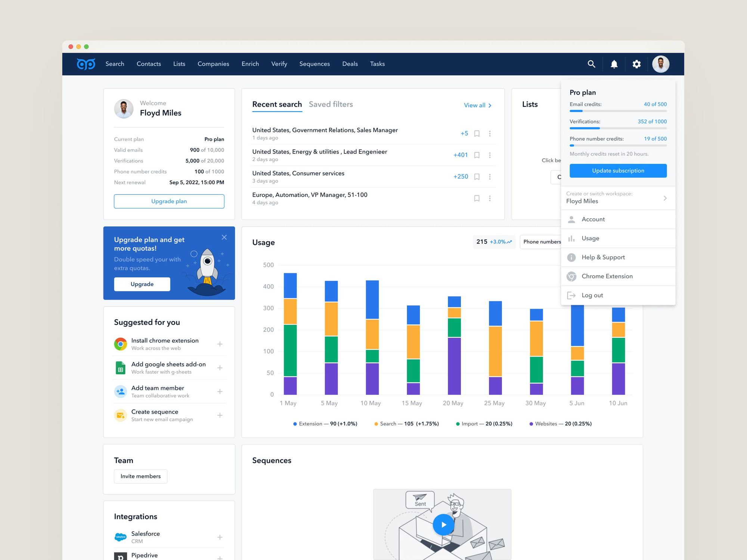This screenshot has height=560, width=747.
Task: Click the Invite members button
Action: tap(140, 476)
